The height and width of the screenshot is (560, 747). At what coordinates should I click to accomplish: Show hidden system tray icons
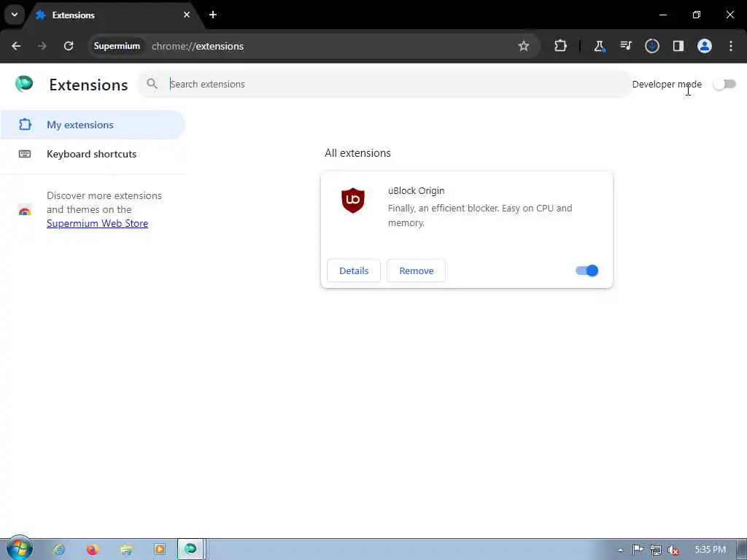tap(620, 550)
